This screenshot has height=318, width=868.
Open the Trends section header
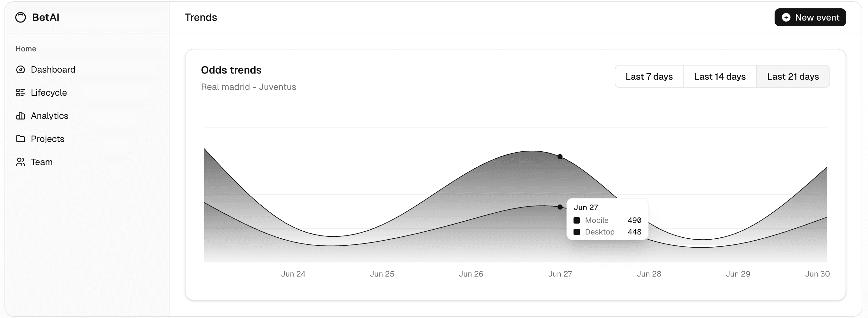201,17
